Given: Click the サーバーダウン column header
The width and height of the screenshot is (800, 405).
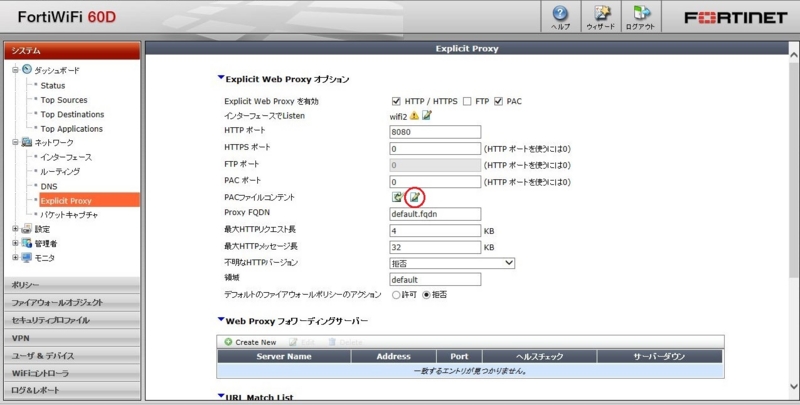Looking at the screenshot, I should click(660, 356).
